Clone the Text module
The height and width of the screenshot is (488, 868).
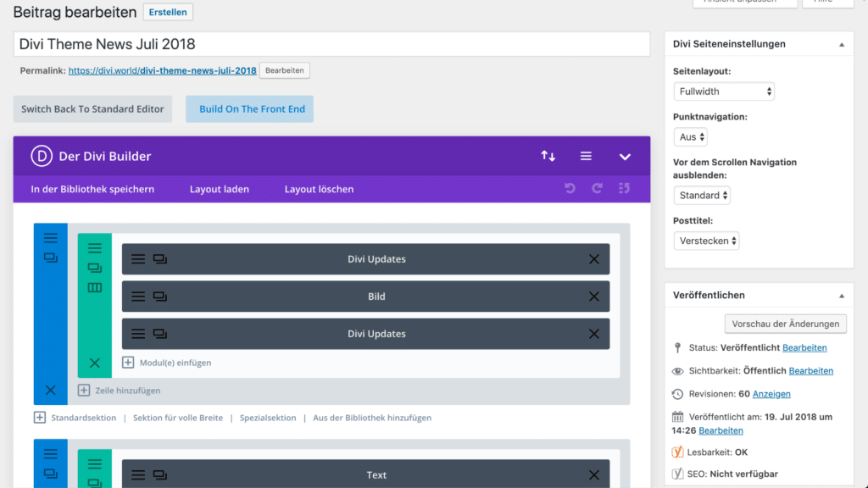coord(160,474)
